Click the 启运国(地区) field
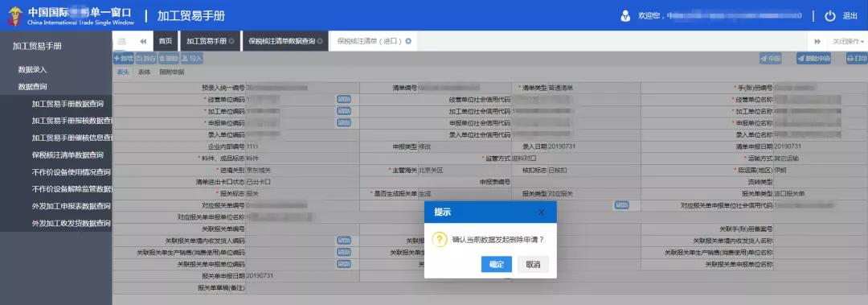Image resolution: width=868 pixels, height=305 pixels. tap(821, 171)
